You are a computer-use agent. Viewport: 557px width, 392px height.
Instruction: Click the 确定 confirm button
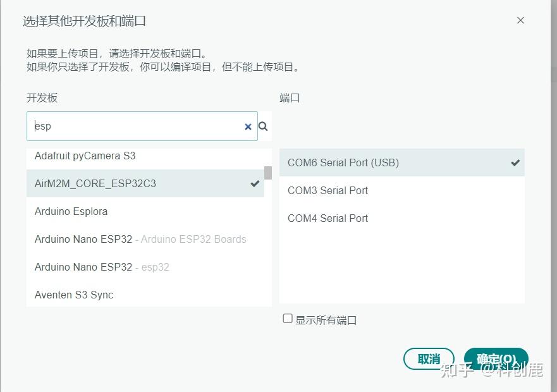pos(496,358)
